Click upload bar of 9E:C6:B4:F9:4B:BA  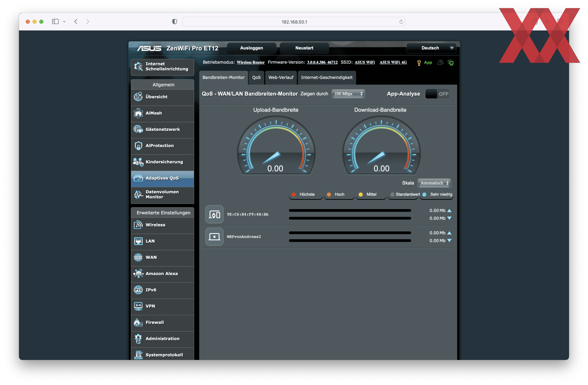tap(350, 211)
